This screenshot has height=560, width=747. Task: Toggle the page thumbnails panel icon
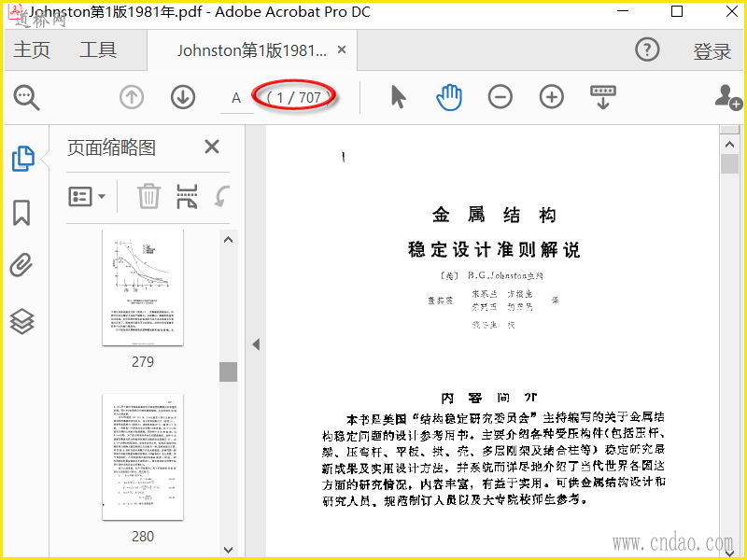[x=22, y=159]
